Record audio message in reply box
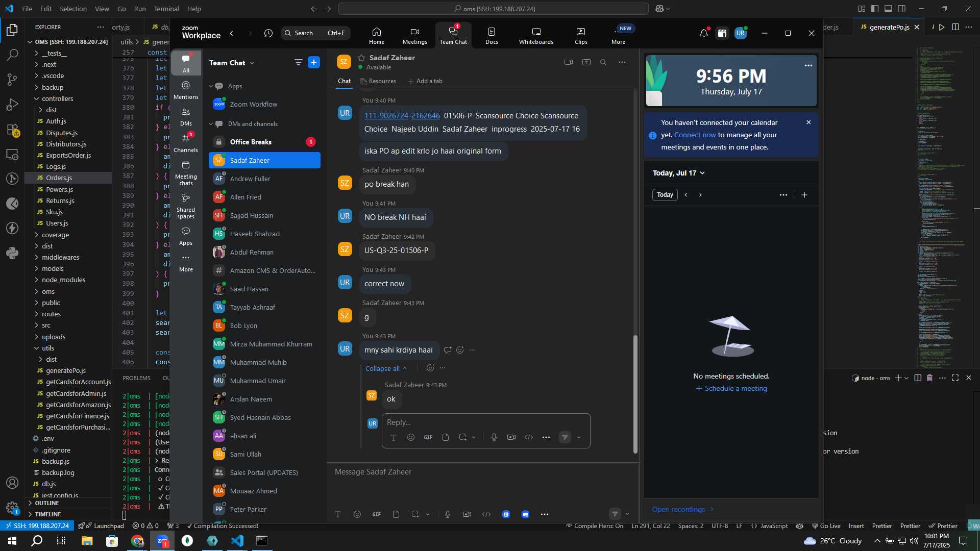This screenshot has height=551, width=980. [x=494, y=437]
